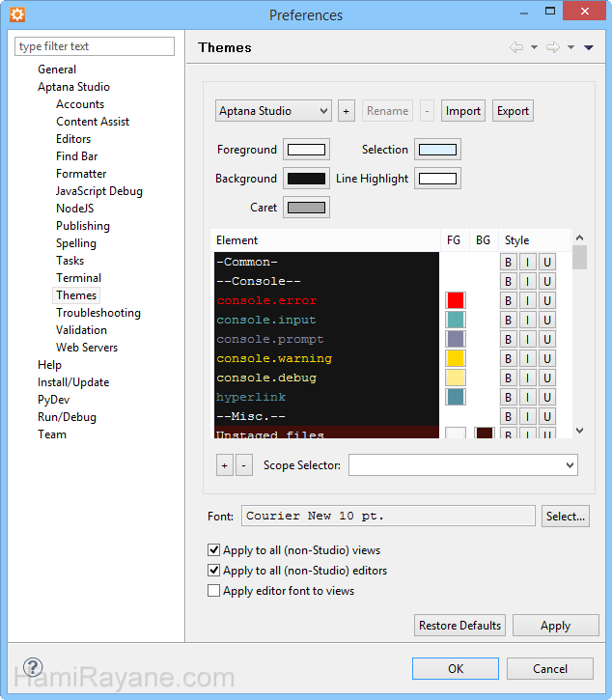Uncheck Apply to all (non-Studio) editors
Viewport: 612px width, 700px height.
(214, 570)
